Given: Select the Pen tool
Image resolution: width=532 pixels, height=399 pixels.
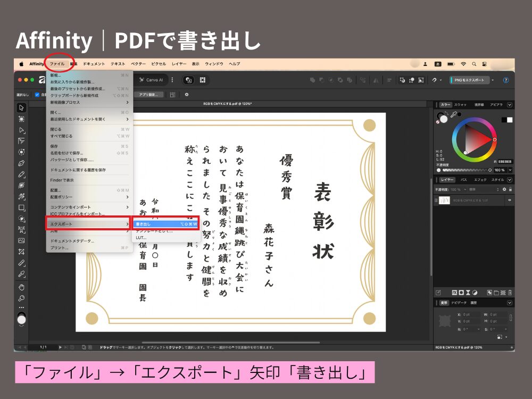Looking at the screenshot, I should (x=21, y=163).
